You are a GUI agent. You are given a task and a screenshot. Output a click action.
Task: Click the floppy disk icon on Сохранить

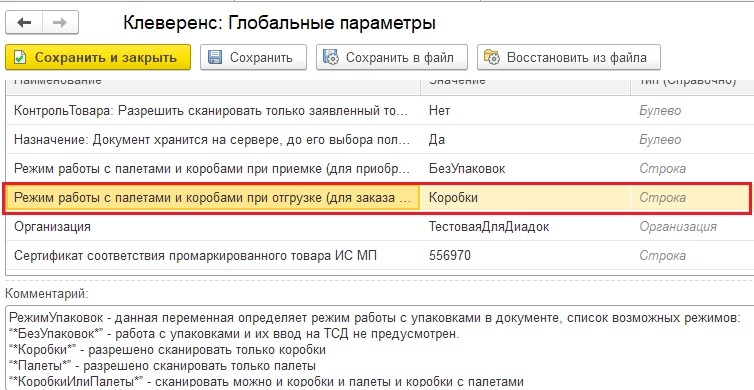[x=214, y=58]
